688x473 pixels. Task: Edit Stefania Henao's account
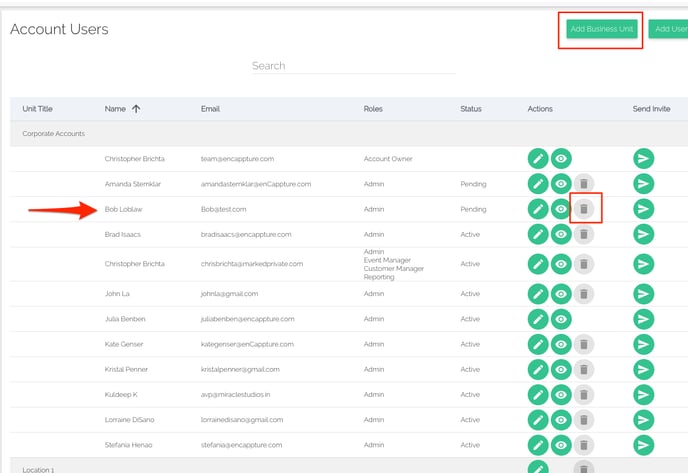point(538,445)
